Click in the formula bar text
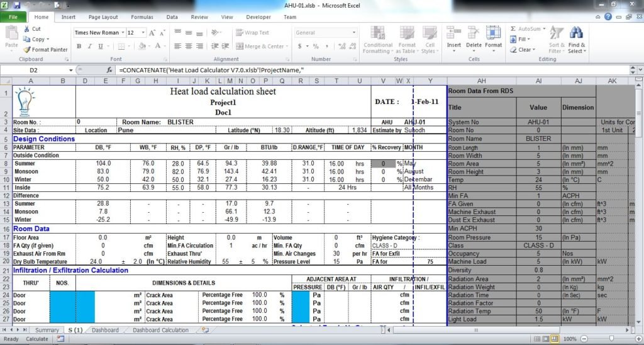The image size is (644, 345). 314,70
